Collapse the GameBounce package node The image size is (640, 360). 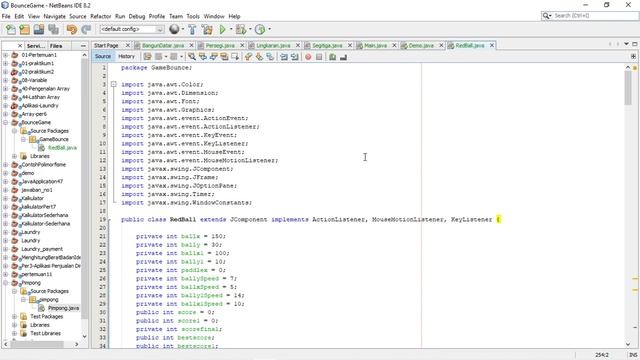point(23,139)
